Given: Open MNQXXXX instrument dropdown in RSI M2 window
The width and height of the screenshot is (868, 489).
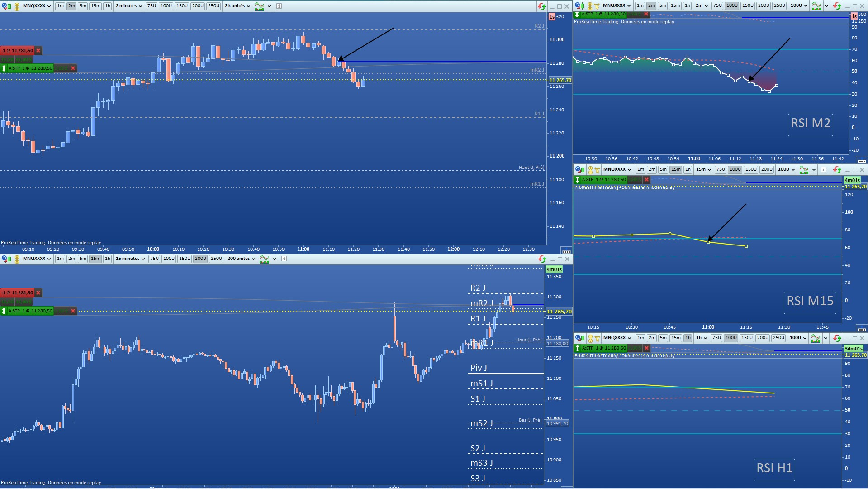Looking at the screenshot, I should (617, 6).
